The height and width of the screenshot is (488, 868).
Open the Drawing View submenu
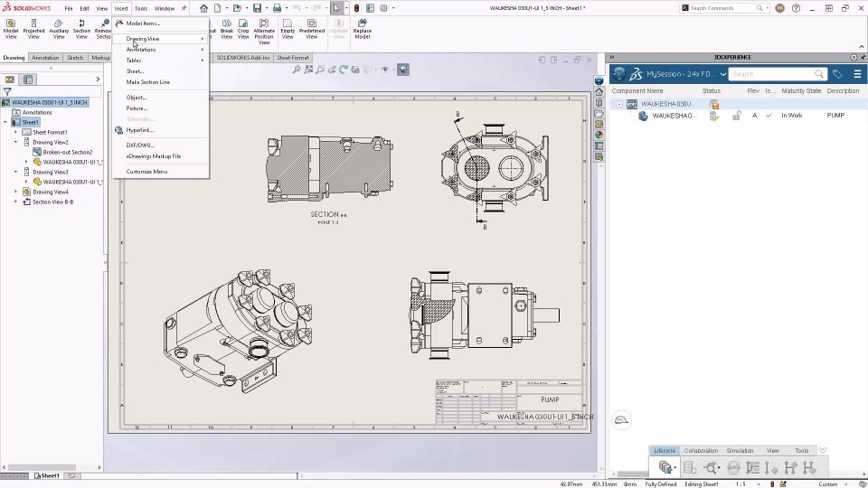coord(161,39)
